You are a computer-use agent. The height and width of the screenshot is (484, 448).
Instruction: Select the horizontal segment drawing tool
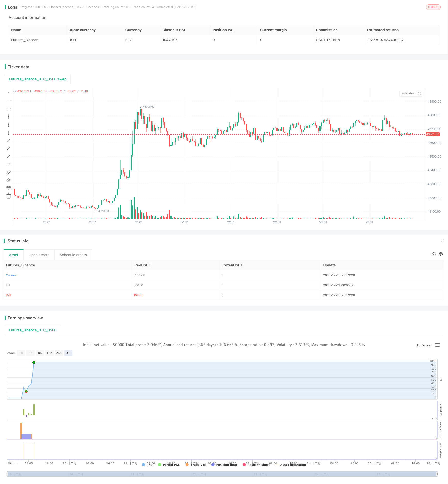(x=9, y=109)
